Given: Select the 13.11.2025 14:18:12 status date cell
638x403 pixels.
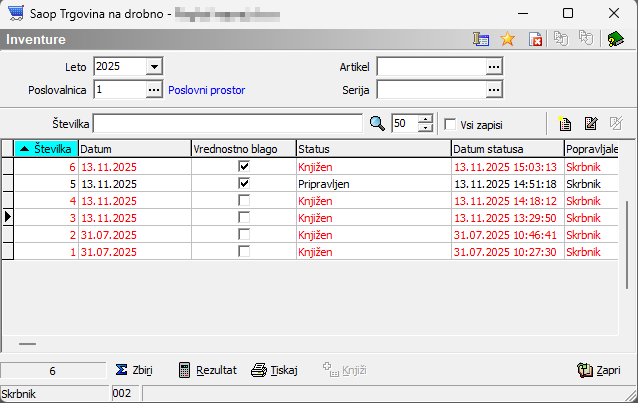Looking at the screenshot, I should (x=508, y=201).
